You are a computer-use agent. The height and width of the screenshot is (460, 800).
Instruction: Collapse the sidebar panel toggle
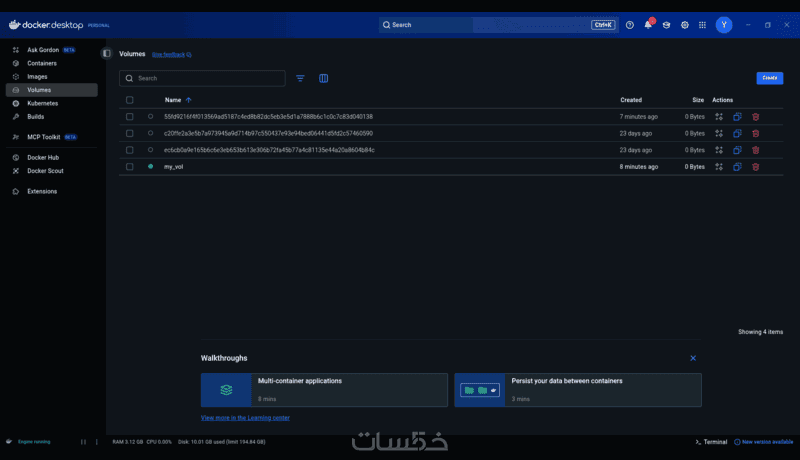[106, 53]
